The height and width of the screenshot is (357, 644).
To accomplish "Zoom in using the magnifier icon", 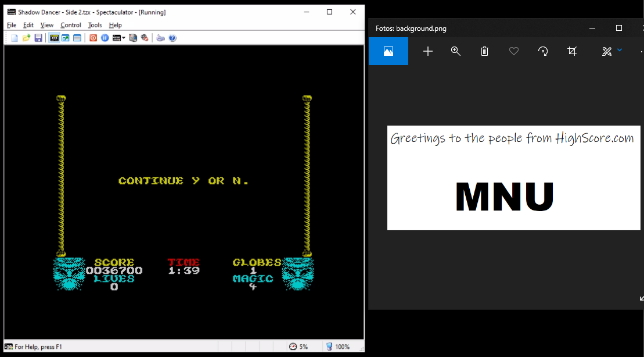I will (456, 51).
